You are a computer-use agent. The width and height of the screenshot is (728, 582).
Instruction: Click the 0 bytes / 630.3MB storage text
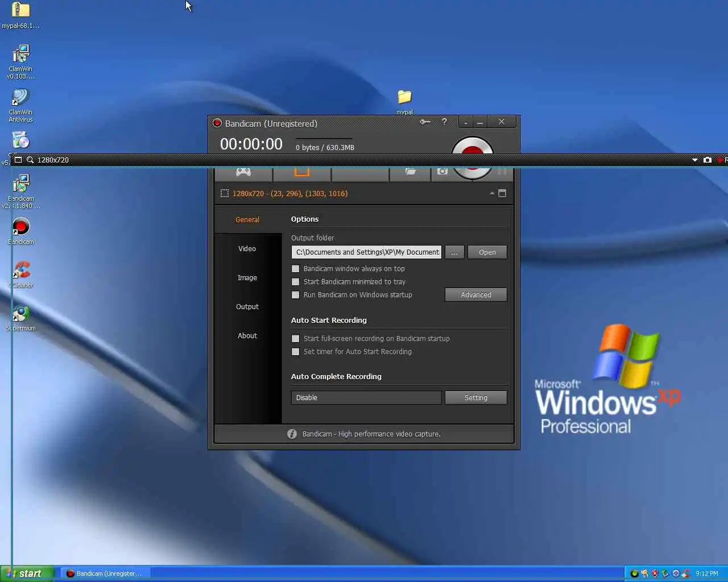click(x=325, y=147)
